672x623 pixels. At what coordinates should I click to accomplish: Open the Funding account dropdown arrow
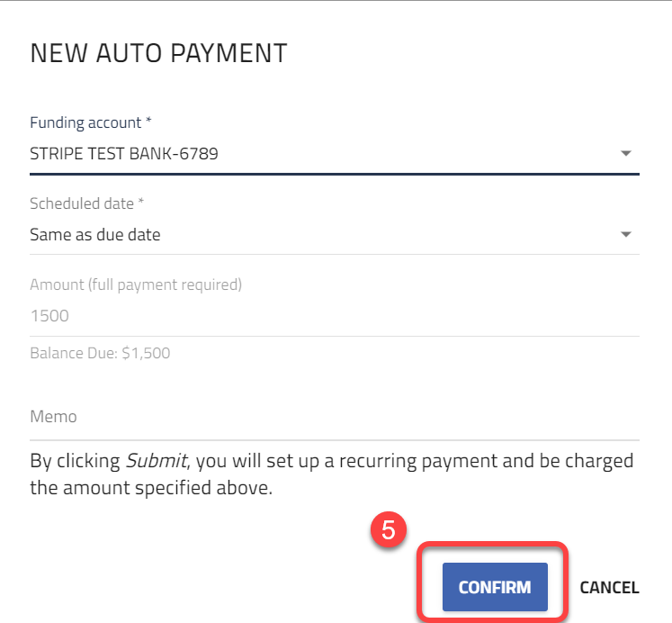coord(626,153)
